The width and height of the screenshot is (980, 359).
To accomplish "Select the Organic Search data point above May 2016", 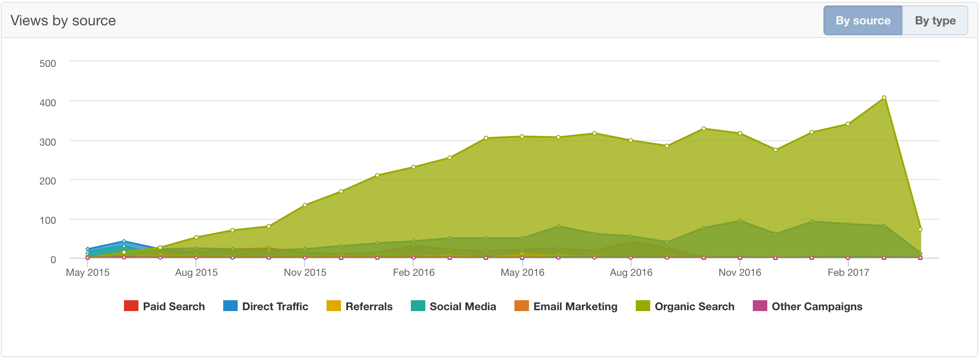I will [522, 136].
